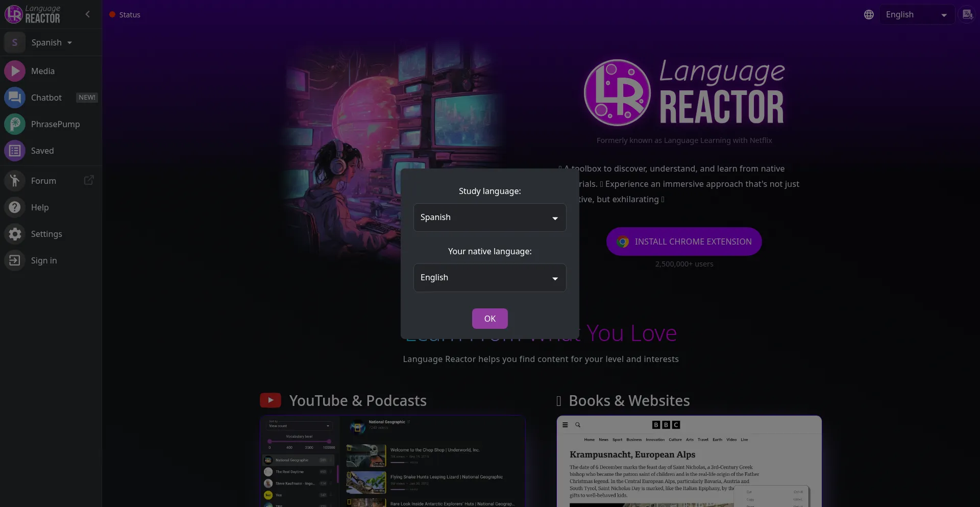The image size is (980, 507).
Task: Click the Status label in top bar
Action: pos(130,15)
